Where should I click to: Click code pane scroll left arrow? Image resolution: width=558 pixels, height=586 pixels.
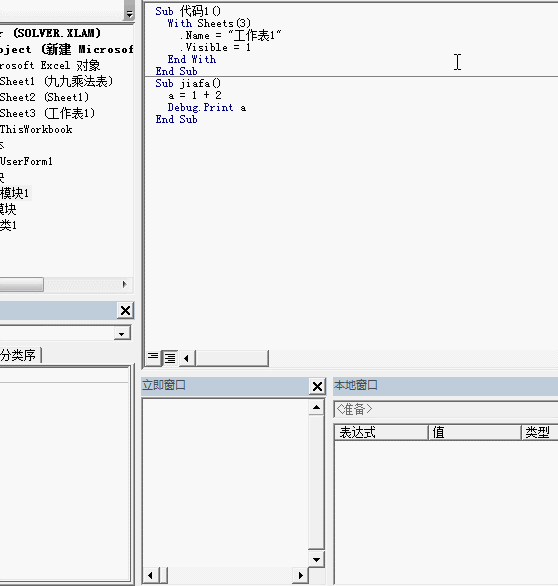tap(186, 358)
